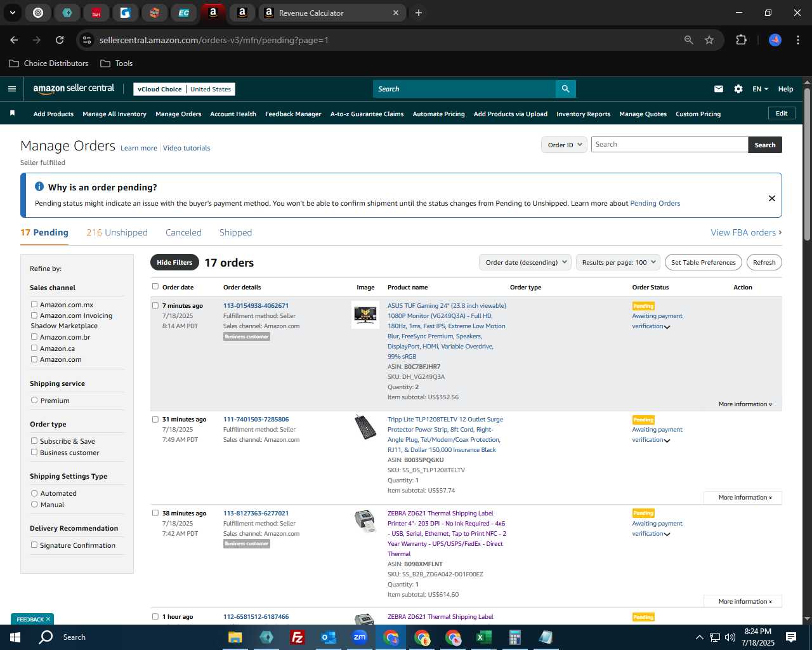Open the Calculator from the taskbar

coord(514,637)
